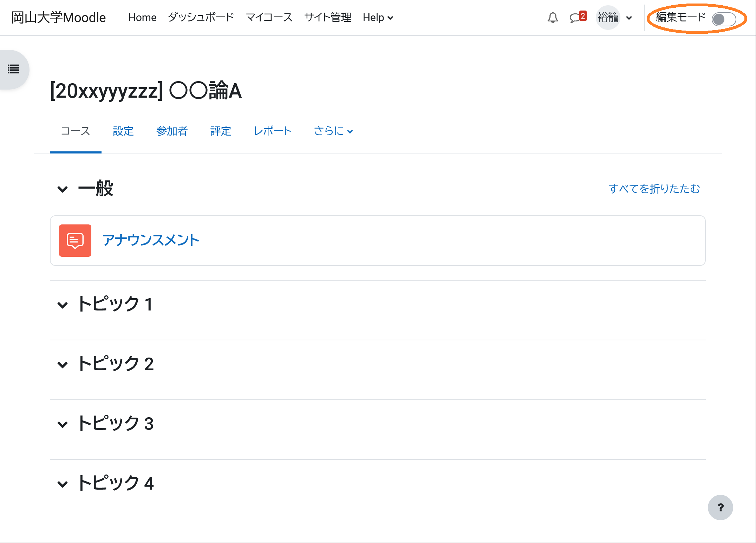Collapse the トピック 4 section chevron
Viewport: 756px width, 543px height.
coord(63,484)
